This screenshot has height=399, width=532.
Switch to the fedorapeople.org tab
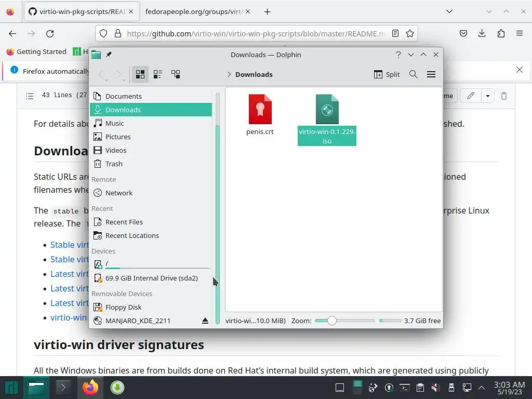193,11
